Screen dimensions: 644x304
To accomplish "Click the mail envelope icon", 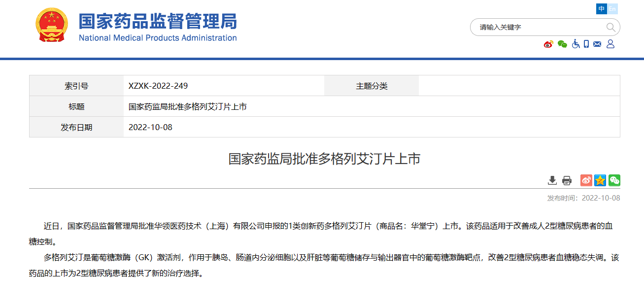I will click(597, 44).
